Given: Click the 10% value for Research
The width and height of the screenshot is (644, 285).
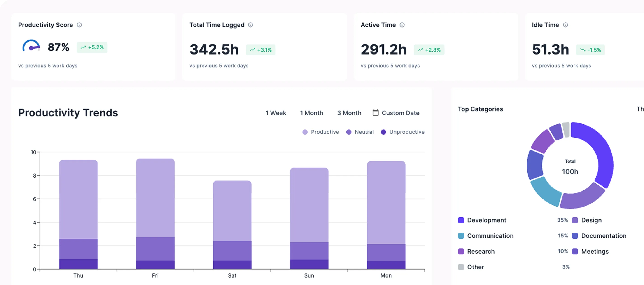Looking at the screenshot, I should point(563,252).
